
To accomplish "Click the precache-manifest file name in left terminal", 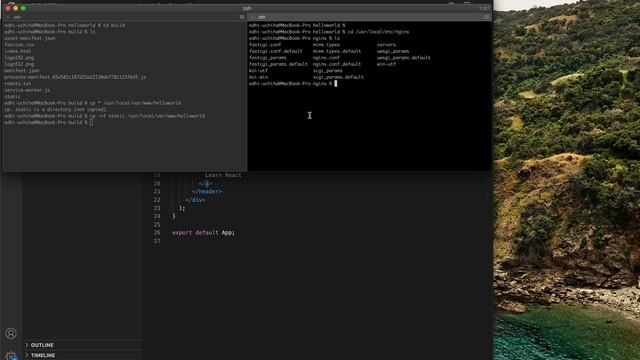I will (x=75, y=77).
